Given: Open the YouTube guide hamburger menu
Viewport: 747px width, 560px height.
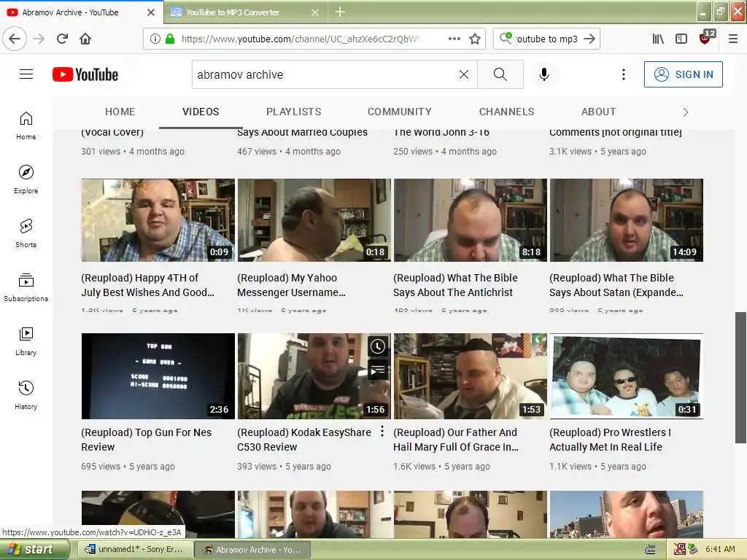Looking at the screenshot, I should [x=26, y=74].
